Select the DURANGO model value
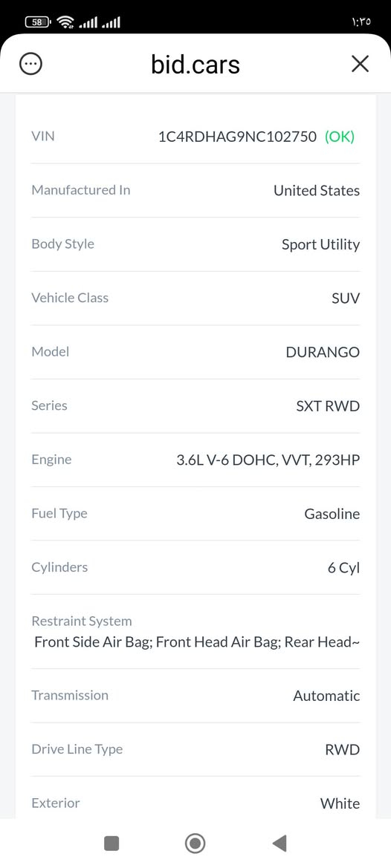Screen dimensions: 391x868 pos(323,352)
